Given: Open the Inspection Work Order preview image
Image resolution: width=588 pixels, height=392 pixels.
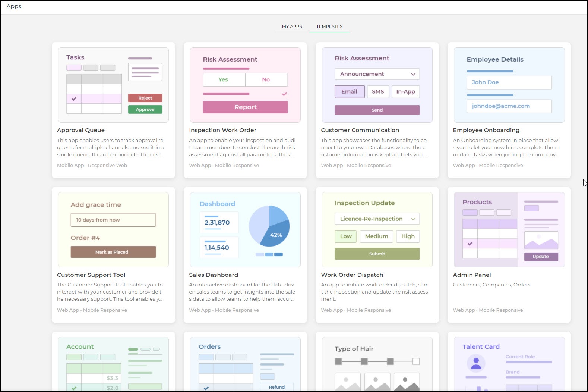Looking at the screenshot, I should tap(245, 85).
